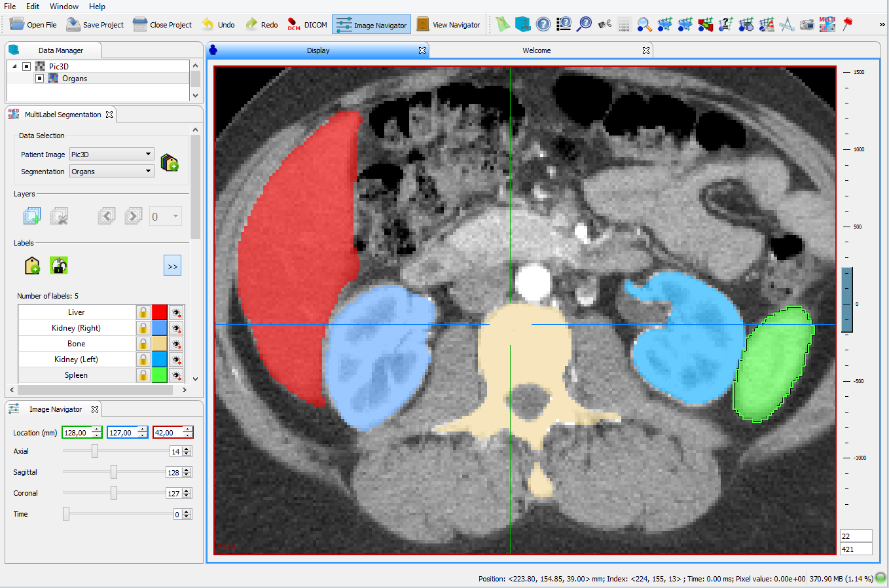This screenshot has height=588, width=889.
Task: Click the green Location x-coordinate field
Action: pos(82,433)
